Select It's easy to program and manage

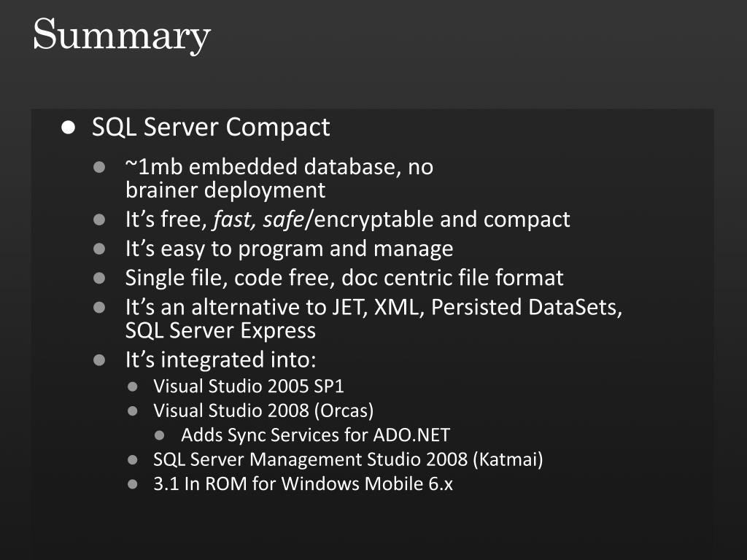(289, 249)
